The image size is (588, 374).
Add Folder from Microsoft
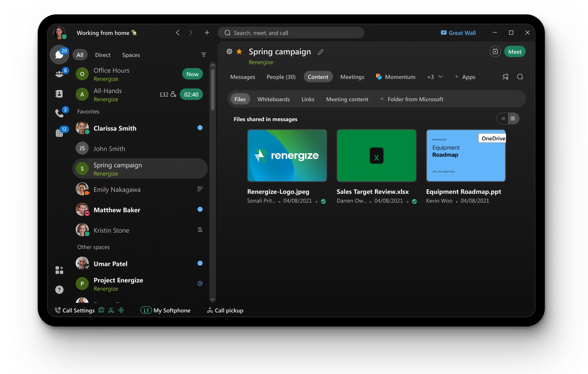point(411,99)
